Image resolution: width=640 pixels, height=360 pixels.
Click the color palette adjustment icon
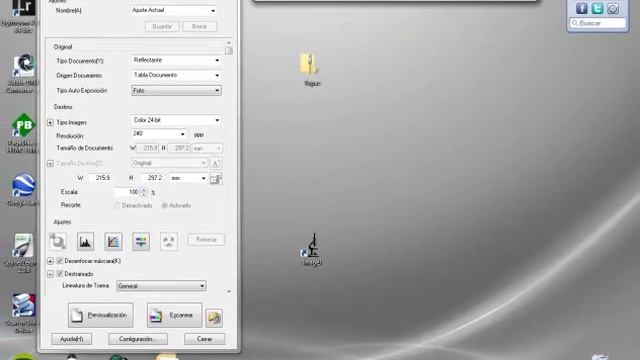click(x=169, y=241)
